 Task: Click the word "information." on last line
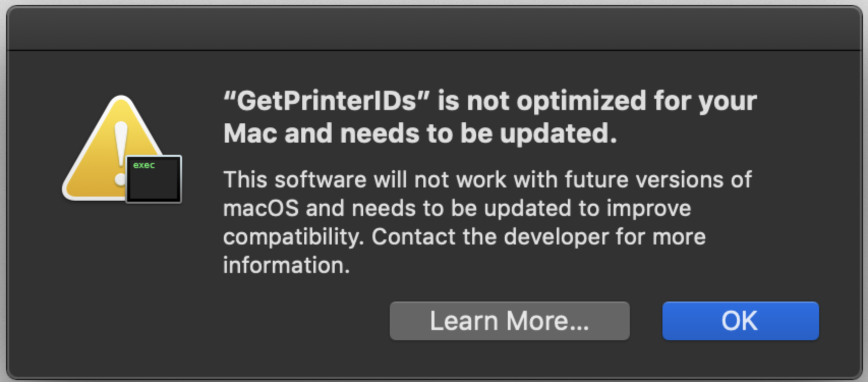click(286, 265)
